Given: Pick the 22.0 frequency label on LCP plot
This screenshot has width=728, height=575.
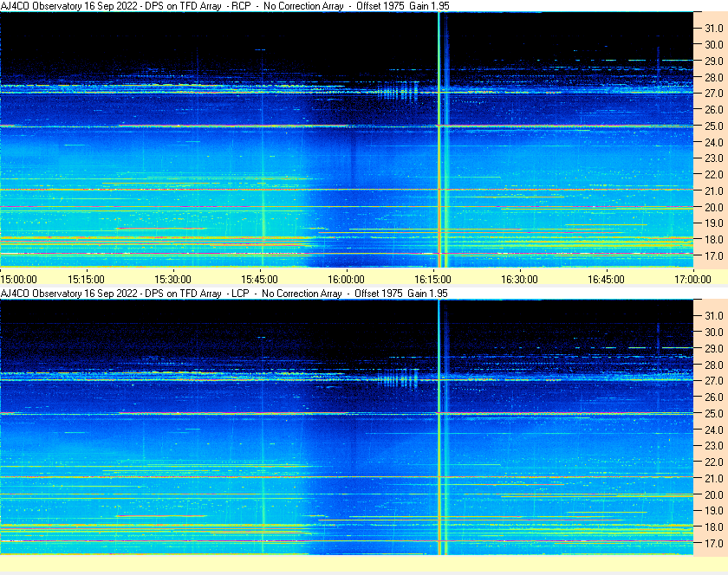Looking at the screenshot, I should tap(714, 462).
